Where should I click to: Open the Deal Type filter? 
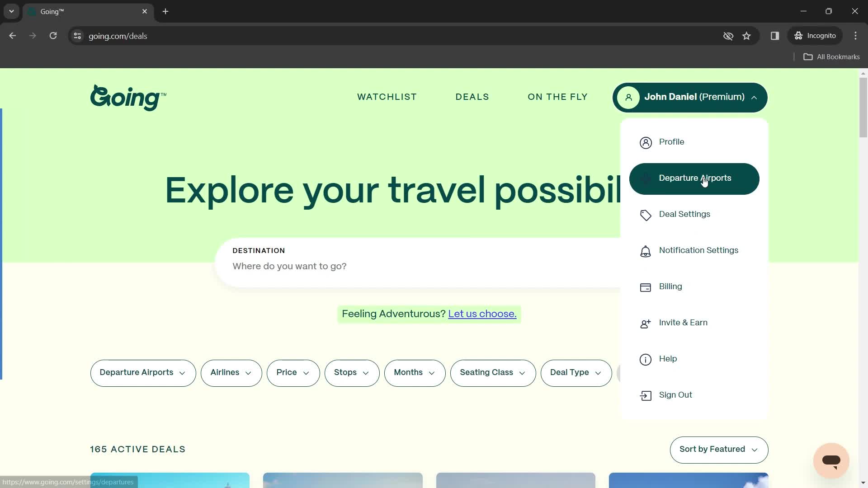(576, 373)
